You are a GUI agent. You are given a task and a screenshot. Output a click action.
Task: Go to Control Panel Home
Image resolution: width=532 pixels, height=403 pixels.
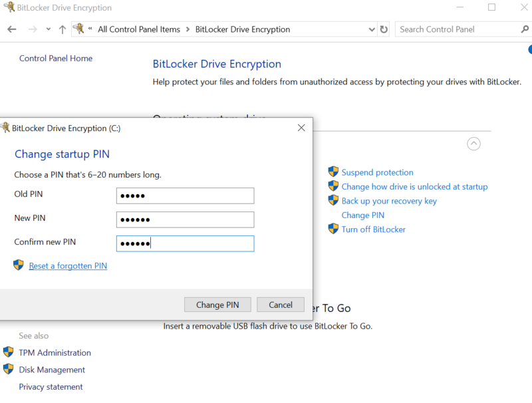[56, 59]
